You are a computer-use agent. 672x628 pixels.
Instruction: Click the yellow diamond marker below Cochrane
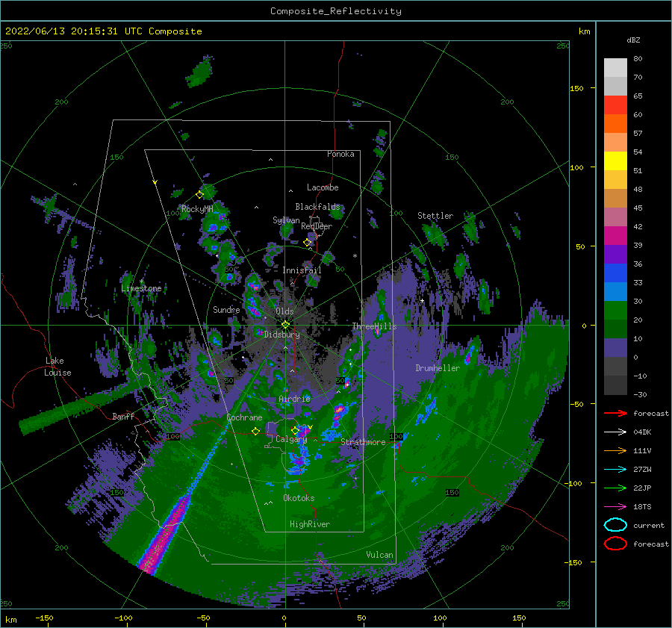pyautogui.click(x=256, y=432)
